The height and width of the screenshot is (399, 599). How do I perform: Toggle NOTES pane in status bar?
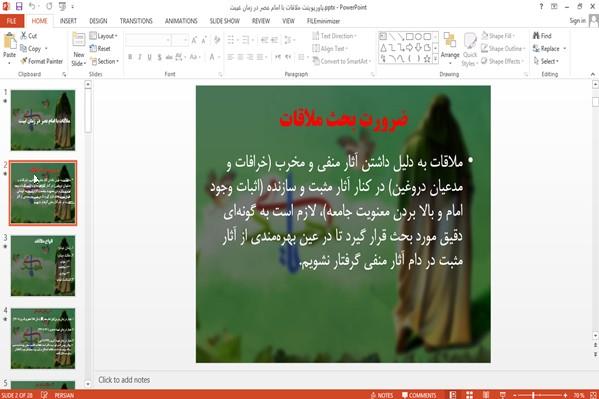pos(382,395)
